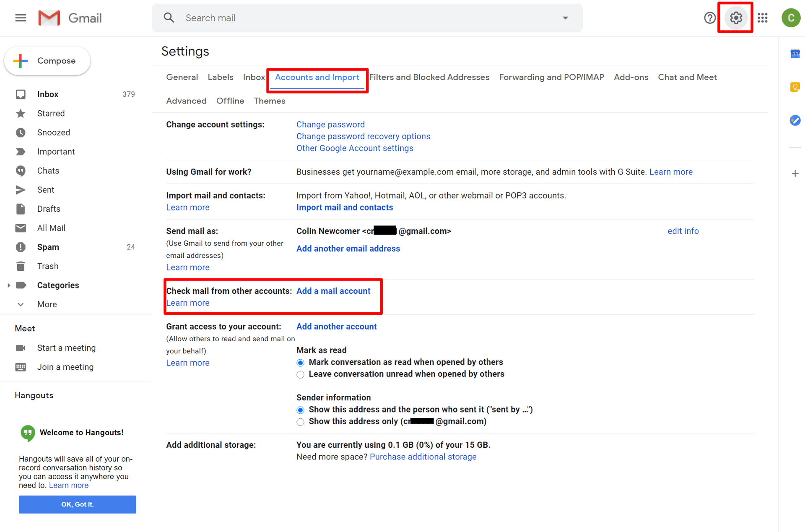Screen dimensions: 805x532
Task: Click the Spam folder icon
Action: 22,247
